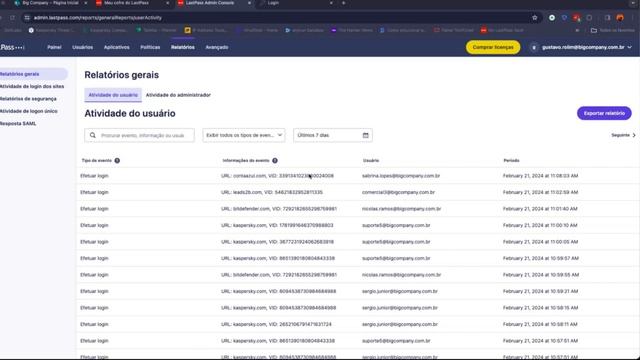640x360 pixels.
Task: Click the Tipo de evento column header
Action: tap(96, 160)
